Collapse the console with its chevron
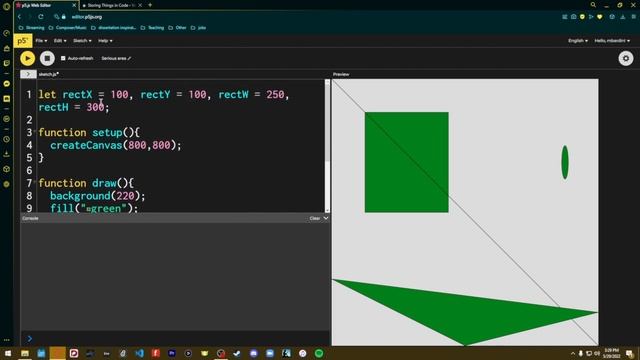 tap(326, 218)
